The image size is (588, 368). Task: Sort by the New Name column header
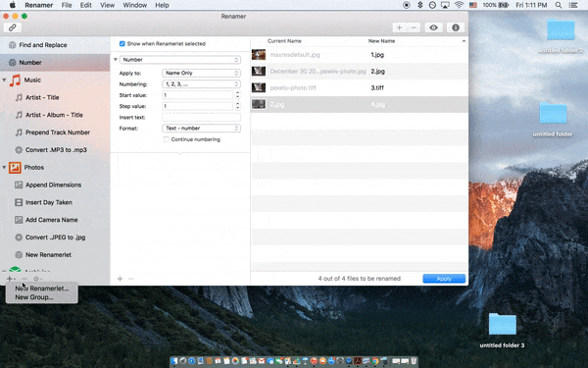381,41
